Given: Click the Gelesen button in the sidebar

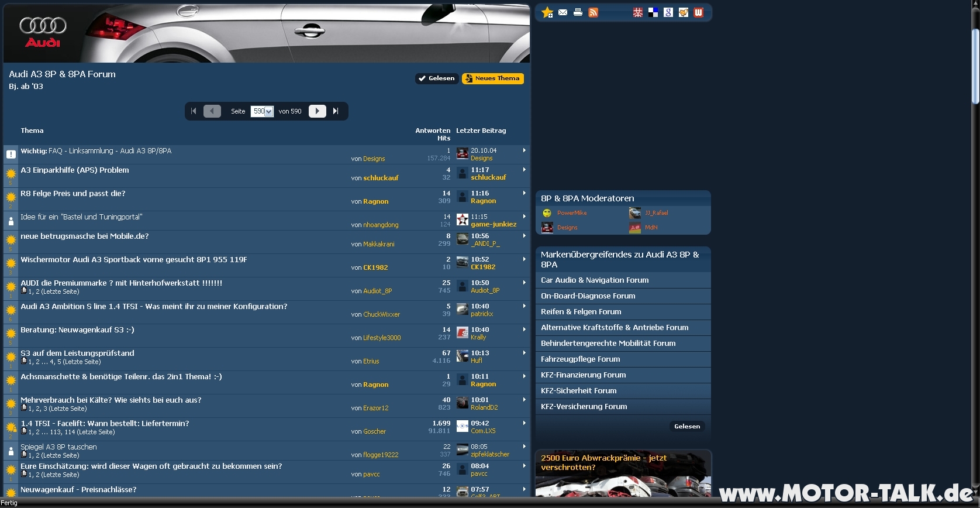Looking at the screenshot, I should pyautogui.click(x=687, y=427).
